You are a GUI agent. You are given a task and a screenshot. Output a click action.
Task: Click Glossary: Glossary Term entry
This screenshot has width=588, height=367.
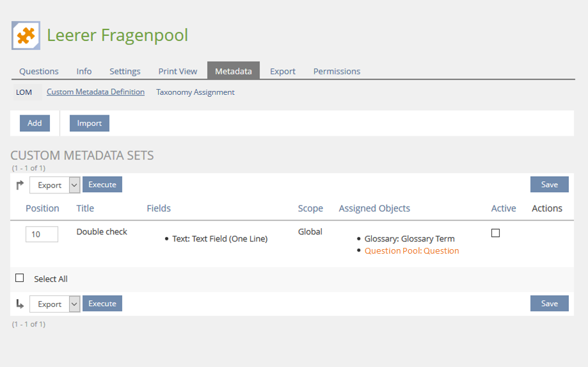point(409,239)
